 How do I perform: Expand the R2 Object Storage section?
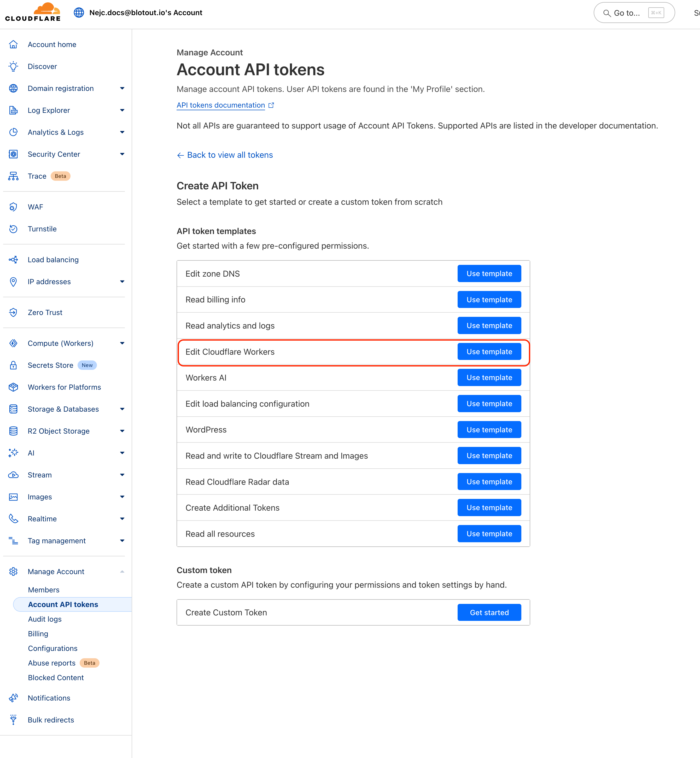pos(122,431)
